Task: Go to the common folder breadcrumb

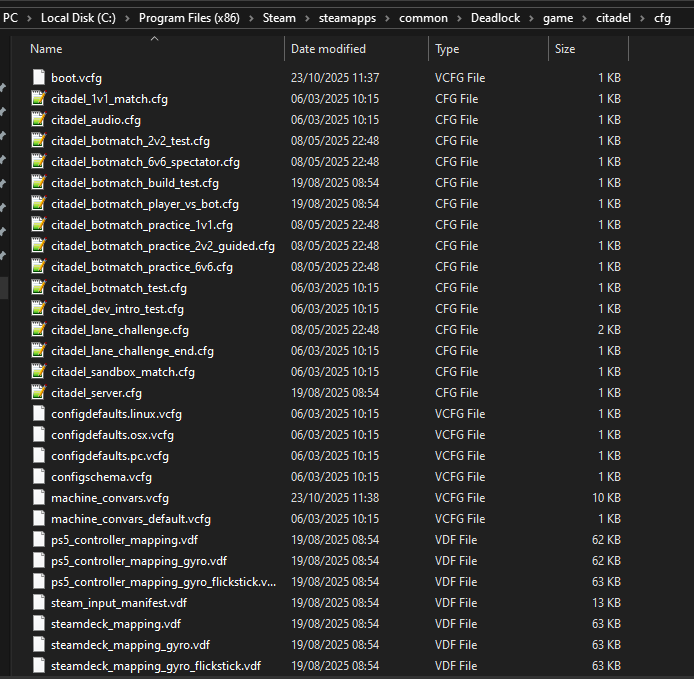Action: (423, 18)
